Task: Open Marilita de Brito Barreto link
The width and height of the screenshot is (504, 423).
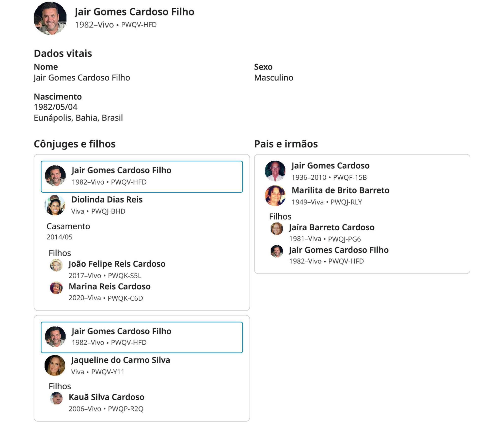Action: pos(340,190)
